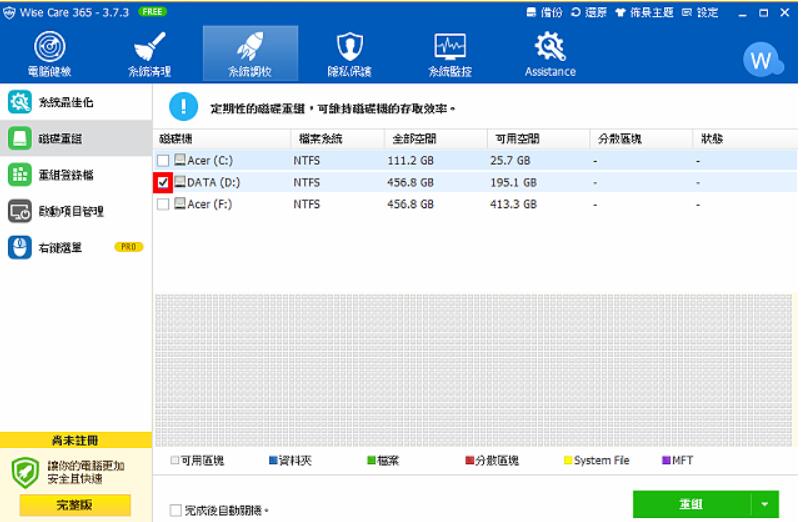Click the 尚未註冊 unregistered banner
Viewport: 801px width, 522px height.
(x=76, y=440)
